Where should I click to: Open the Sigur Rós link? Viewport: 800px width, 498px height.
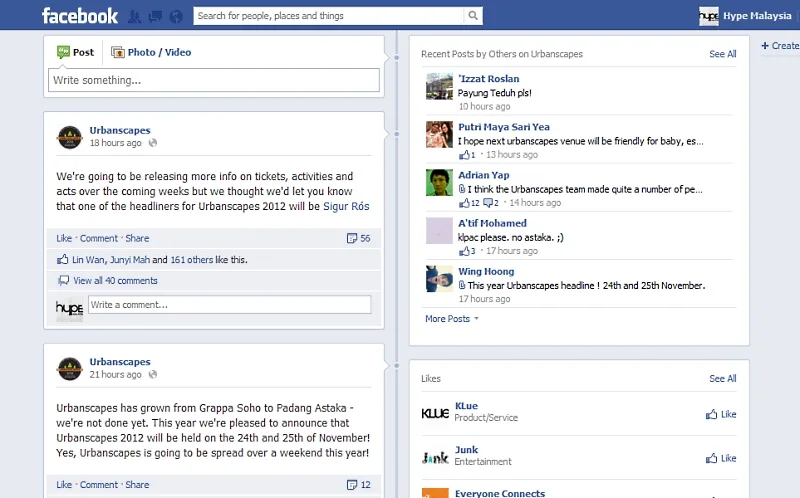click(346, 206)
